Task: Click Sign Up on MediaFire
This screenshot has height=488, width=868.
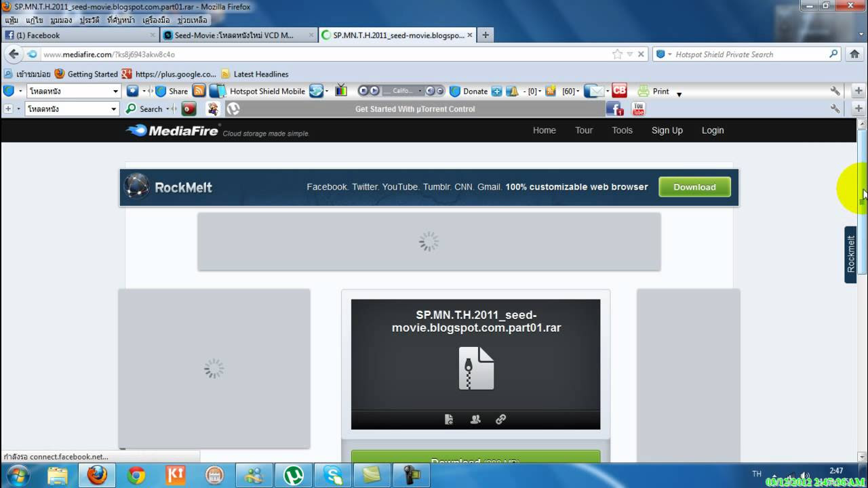Action: pyautogui.click(x=667, y=130)
